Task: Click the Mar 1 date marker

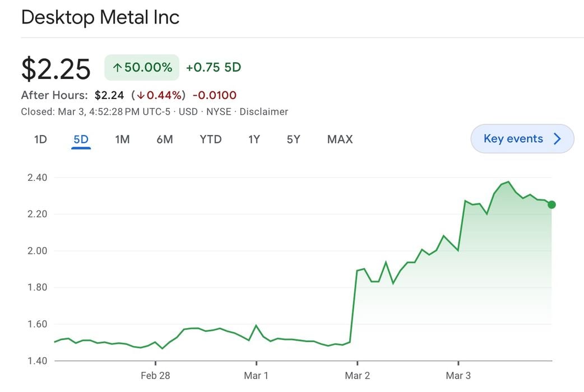Action: tap(256, 375)
